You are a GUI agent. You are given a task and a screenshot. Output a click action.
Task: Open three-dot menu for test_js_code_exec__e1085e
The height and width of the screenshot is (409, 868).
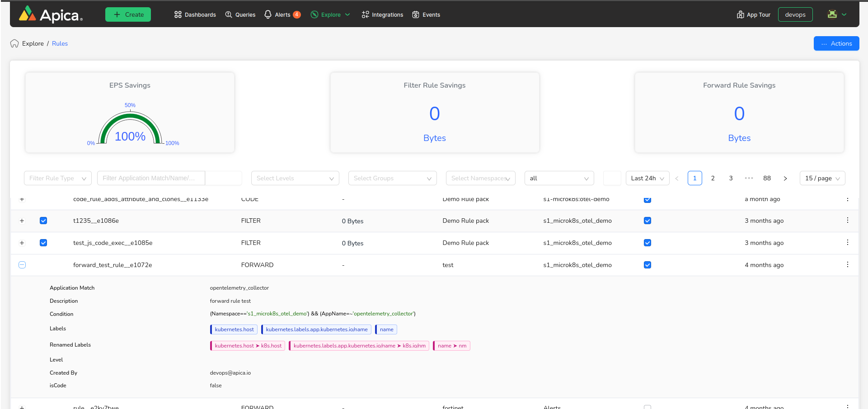click(847, 243)
